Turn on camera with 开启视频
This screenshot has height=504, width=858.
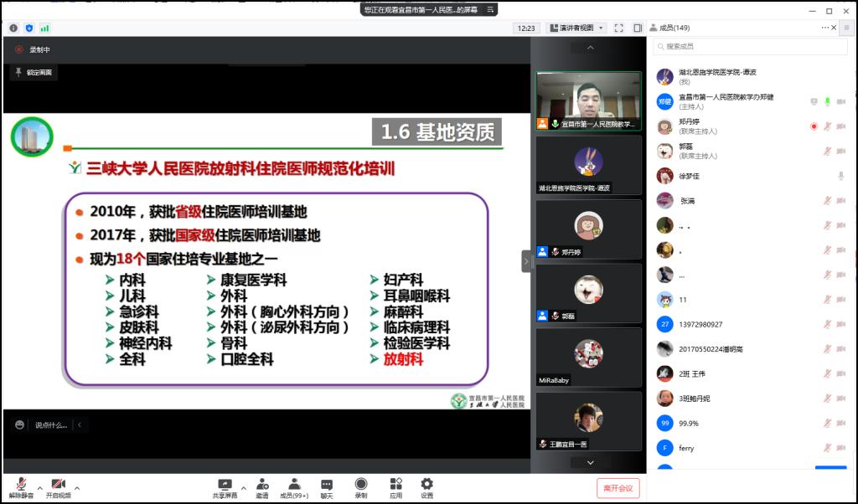coord(58,487)
